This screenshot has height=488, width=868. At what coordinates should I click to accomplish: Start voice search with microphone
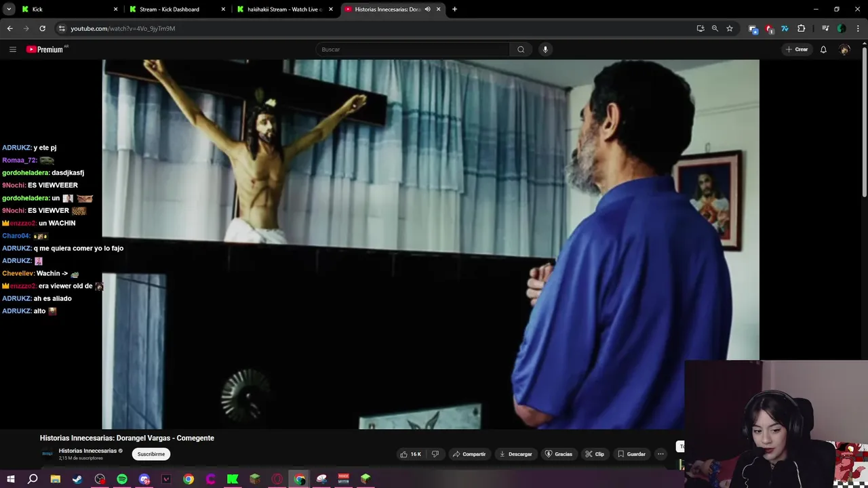pos(545,49)
